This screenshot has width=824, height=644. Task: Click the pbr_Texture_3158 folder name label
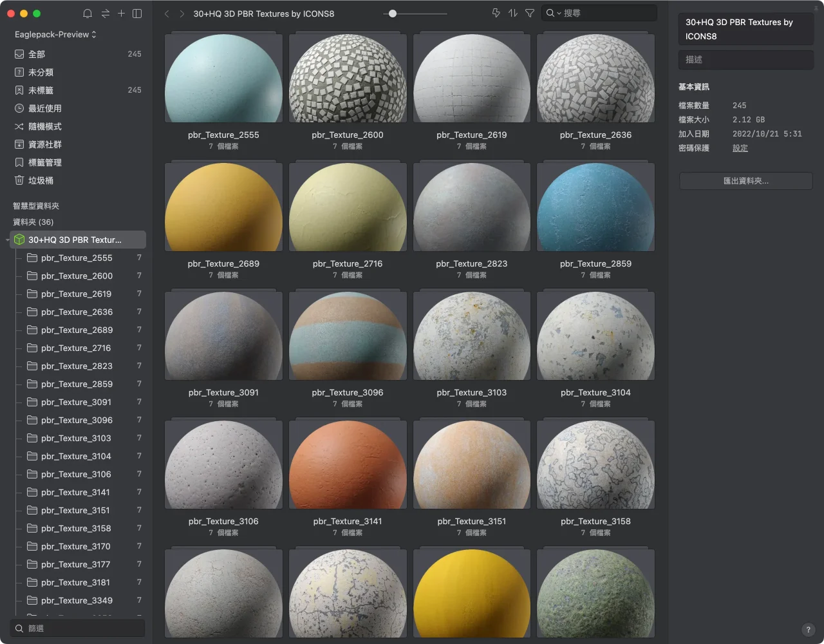595,521
